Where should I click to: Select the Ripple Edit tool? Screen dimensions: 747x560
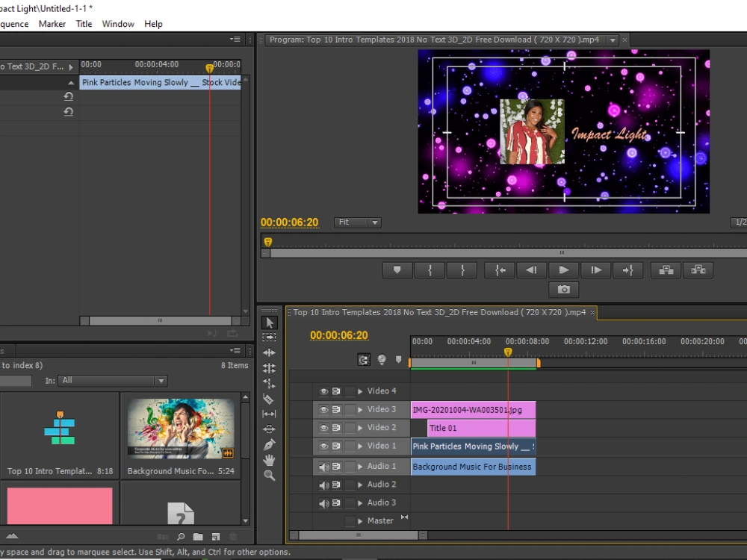point(269,352)
